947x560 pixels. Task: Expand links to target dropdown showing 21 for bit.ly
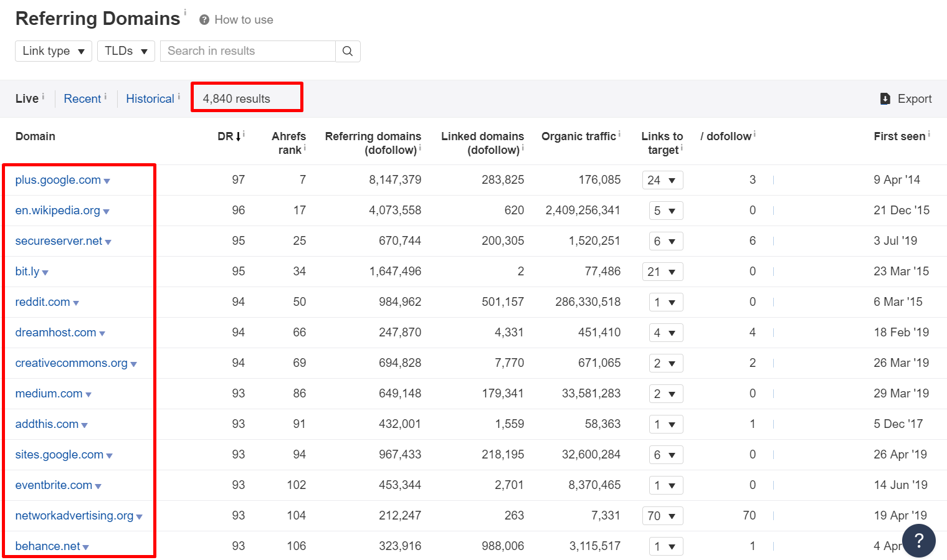[663, 272]
